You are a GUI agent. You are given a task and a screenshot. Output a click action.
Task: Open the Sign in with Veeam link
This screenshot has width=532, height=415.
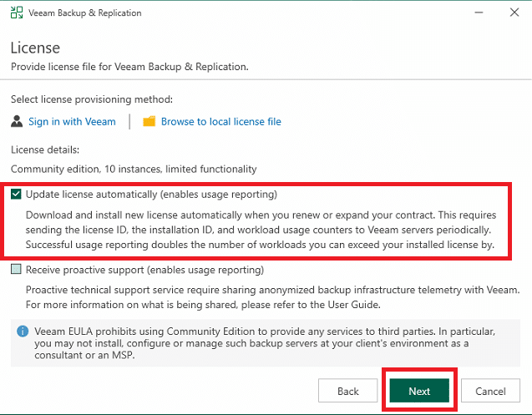coord(72,122)
